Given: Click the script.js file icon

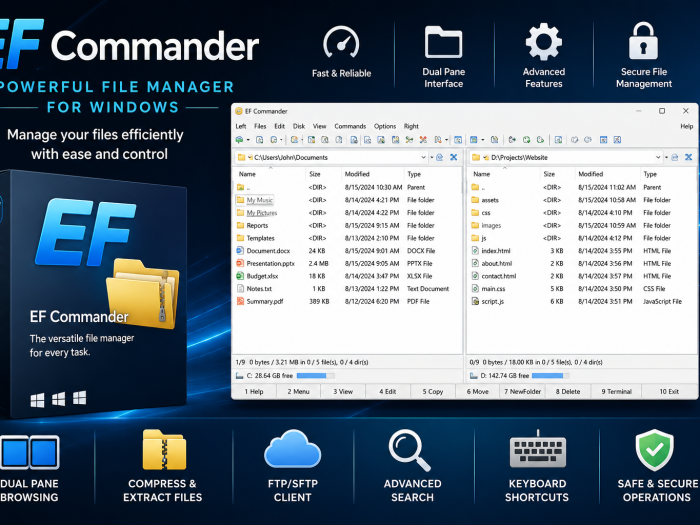Looking at the screenshot, I should [x=475, y=301].
